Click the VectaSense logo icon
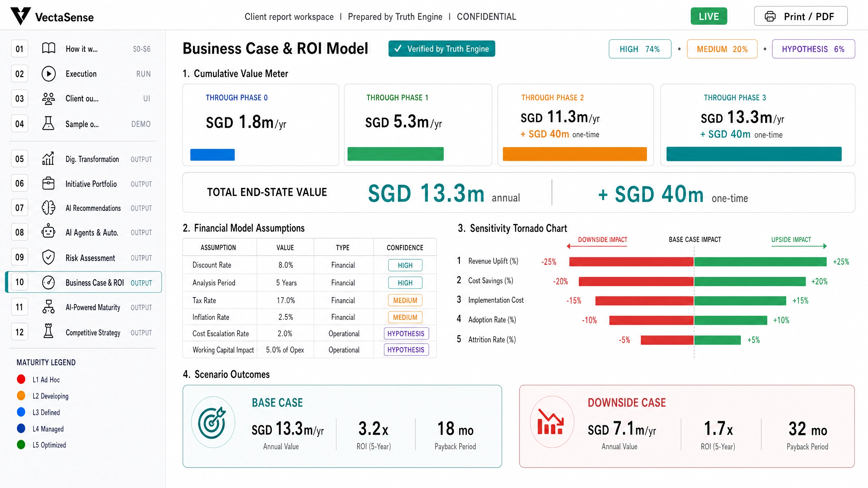This screenshot has width=868, height=488. (21, 16)
